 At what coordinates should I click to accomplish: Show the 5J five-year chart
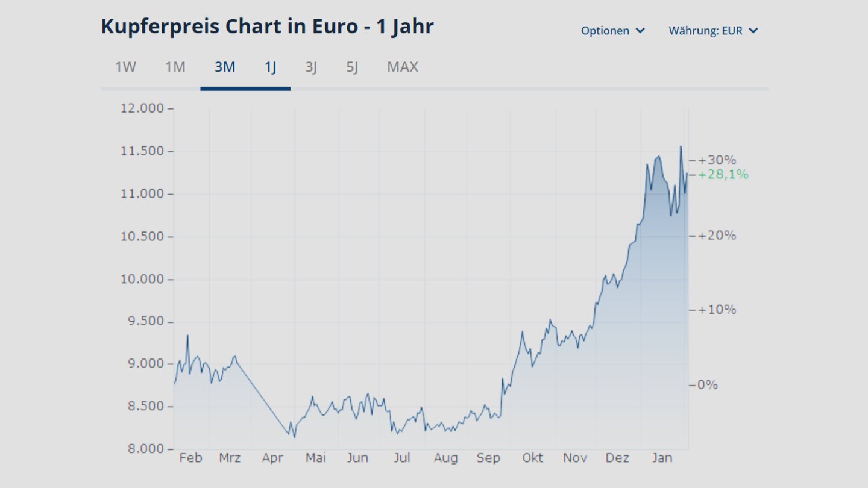352,67
